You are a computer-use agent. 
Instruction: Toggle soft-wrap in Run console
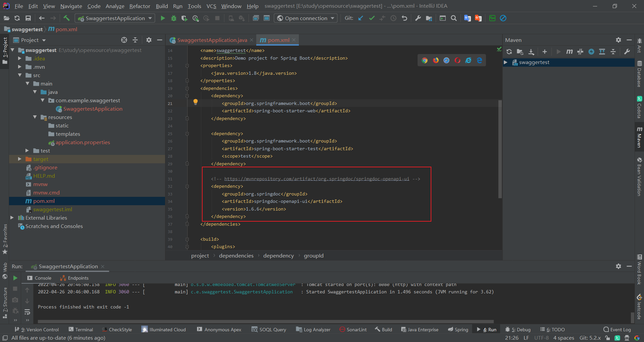point(27,312)
